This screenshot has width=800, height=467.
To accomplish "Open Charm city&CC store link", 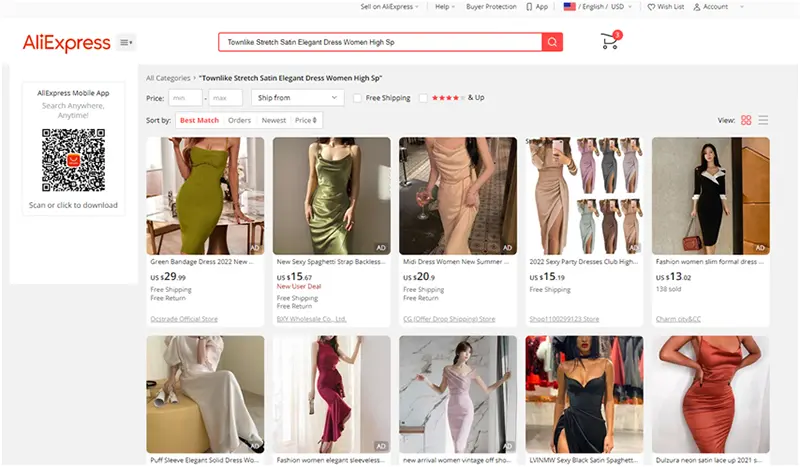I will tap(678, 319).
